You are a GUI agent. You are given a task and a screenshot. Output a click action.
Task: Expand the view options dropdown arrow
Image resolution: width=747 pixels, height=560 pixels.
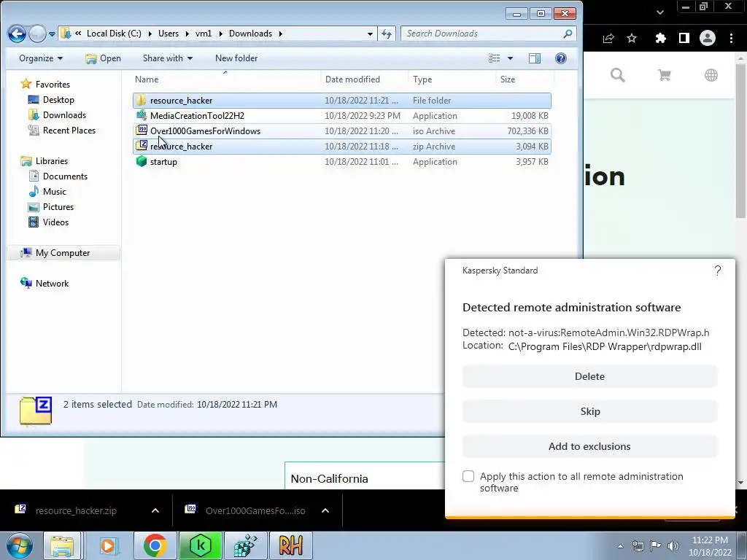coord(510,58)
